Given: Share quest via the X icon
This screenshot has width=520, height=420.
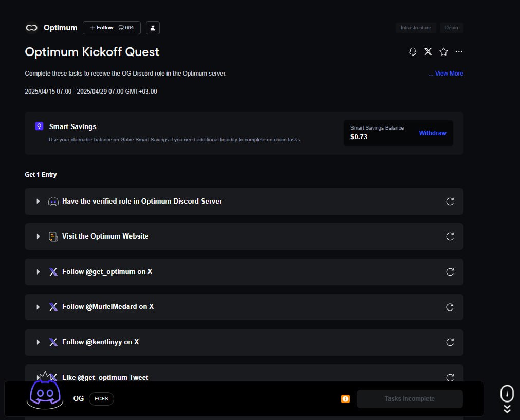Looking at the screenshot, I should (x=428, y=52).
